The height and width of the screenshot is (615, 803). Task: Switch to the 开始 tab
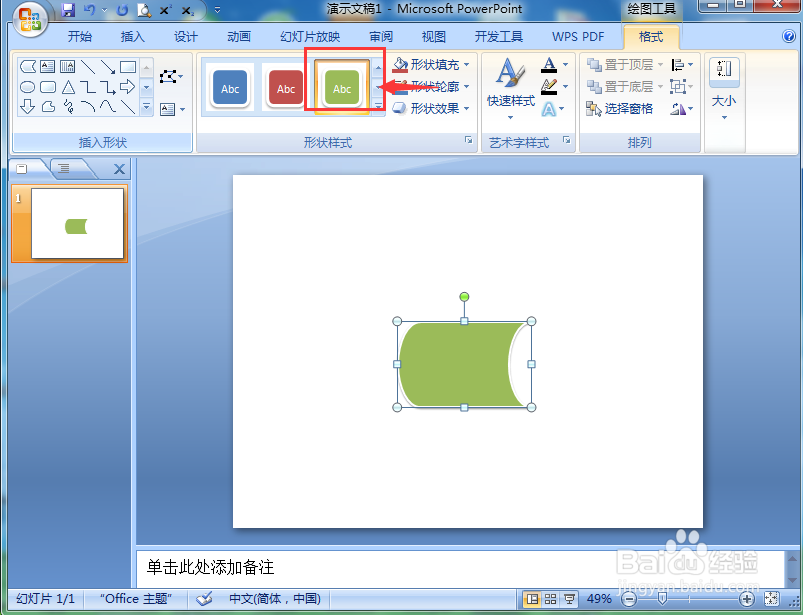pyautogui.click(x=80, y=36)
